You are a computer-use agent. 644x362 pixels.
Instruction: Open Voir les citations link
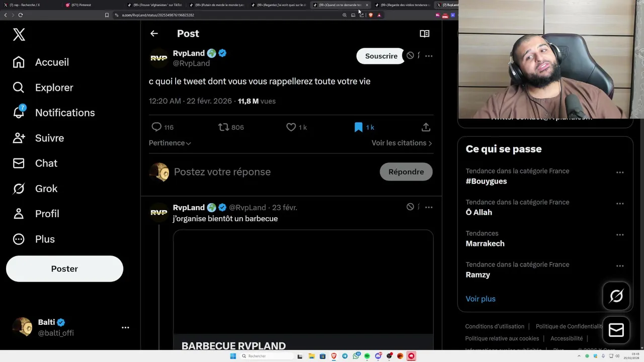[401, 143]
